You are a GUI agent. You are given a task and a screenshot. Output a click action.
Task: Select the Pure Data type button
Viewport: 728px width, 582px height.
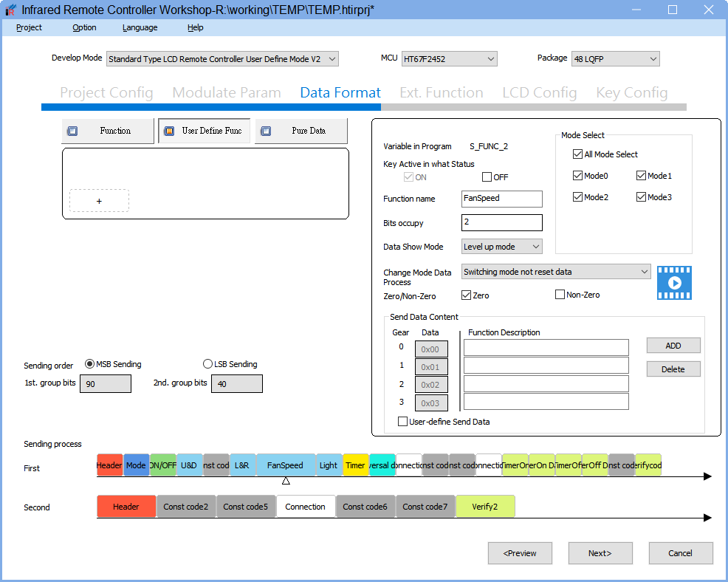tap(301, 131)
